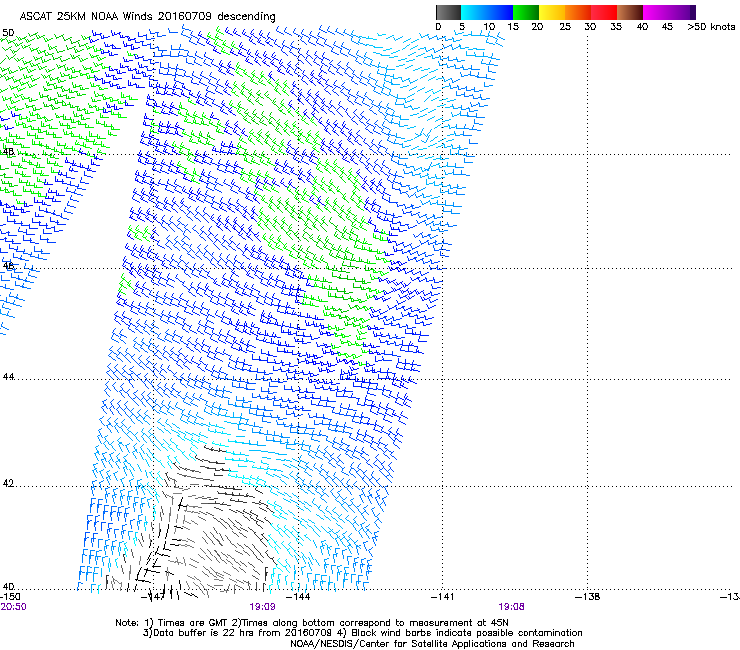This screenshot has height=650, width=740.
Task: Pick the green 15-20 knots color segment
Action: 526,12
